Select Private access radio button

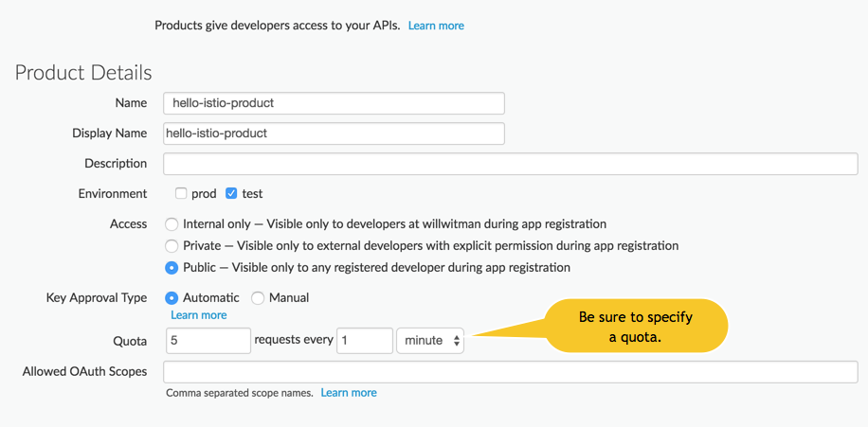172,246
